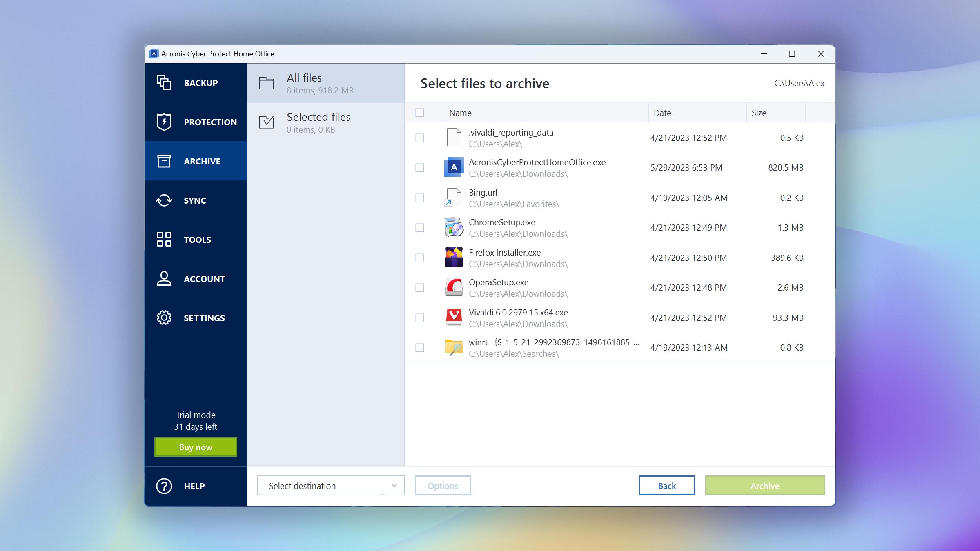Click the 820.5 MB size value

pyautogui.click(x=786, y=167)
